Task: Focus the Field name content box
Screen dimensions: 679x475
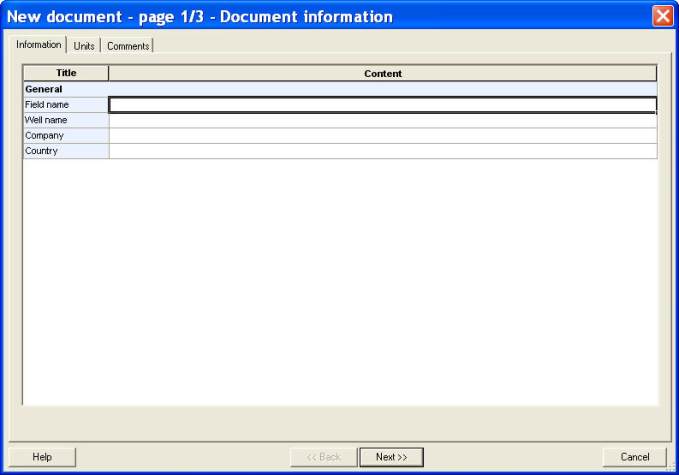Action: [382, 105]
